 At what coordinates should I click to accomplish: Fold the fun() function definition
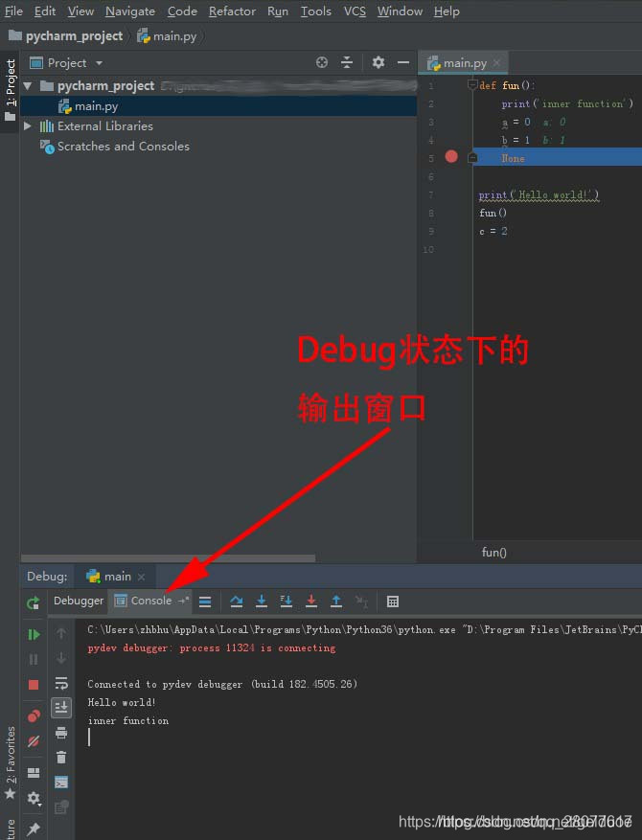coord(472,84)
